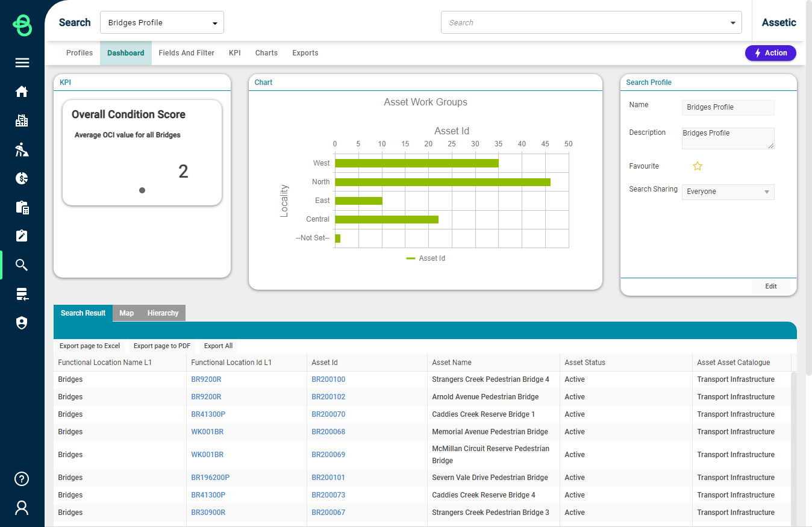
Task: Switch to the Map tab
Action: [x=126, y=313]
